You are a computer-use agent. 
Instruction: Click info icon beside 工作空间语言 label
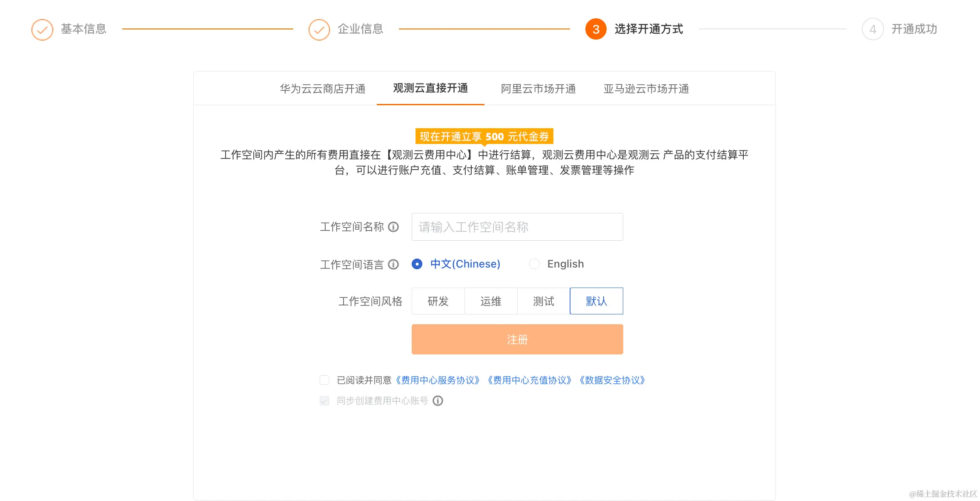click(x=393, y=265)
